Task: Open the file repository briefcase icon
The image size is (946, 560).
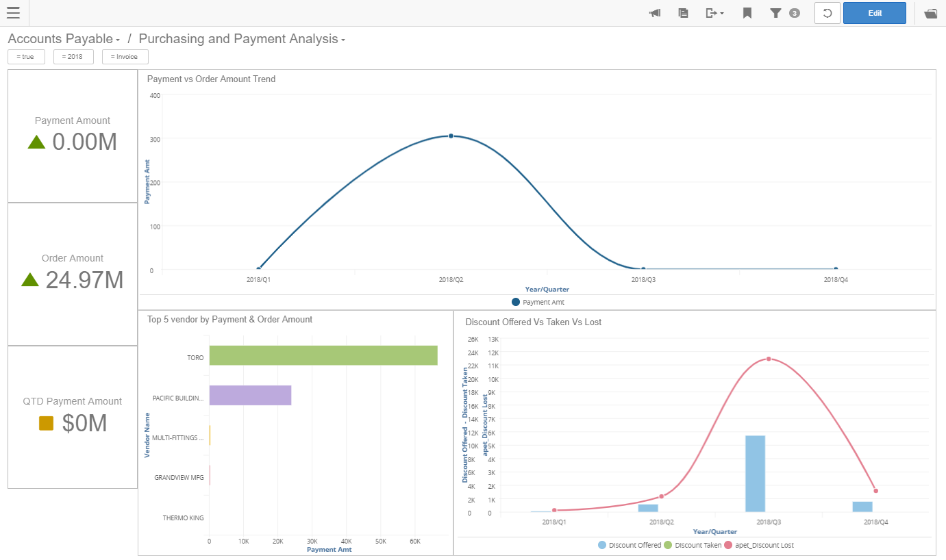Action: (x=930, y=12)
